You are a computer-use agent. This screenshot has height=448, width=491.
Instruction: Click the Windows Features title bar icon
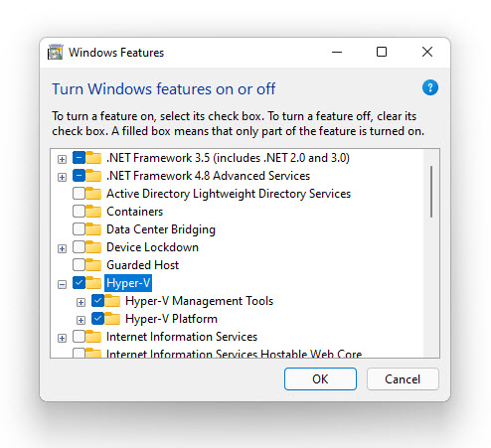(x=55, y=52)
